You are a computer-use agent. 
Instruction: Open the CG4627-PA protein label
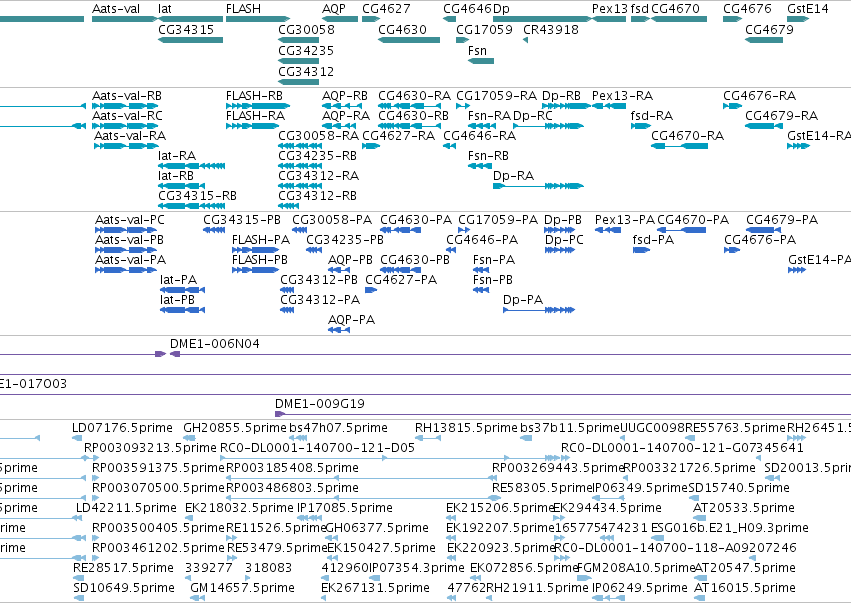401,280
